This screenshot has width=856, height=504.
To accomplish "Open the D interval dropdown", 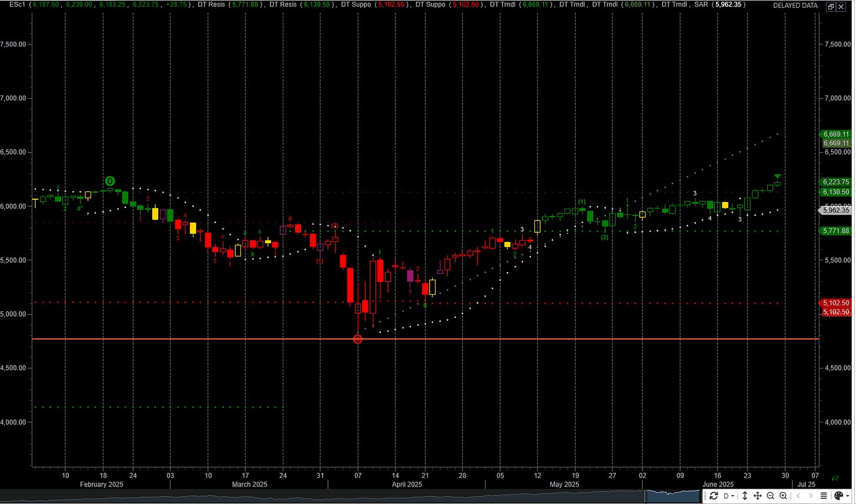I will click(x=729, y=496).
